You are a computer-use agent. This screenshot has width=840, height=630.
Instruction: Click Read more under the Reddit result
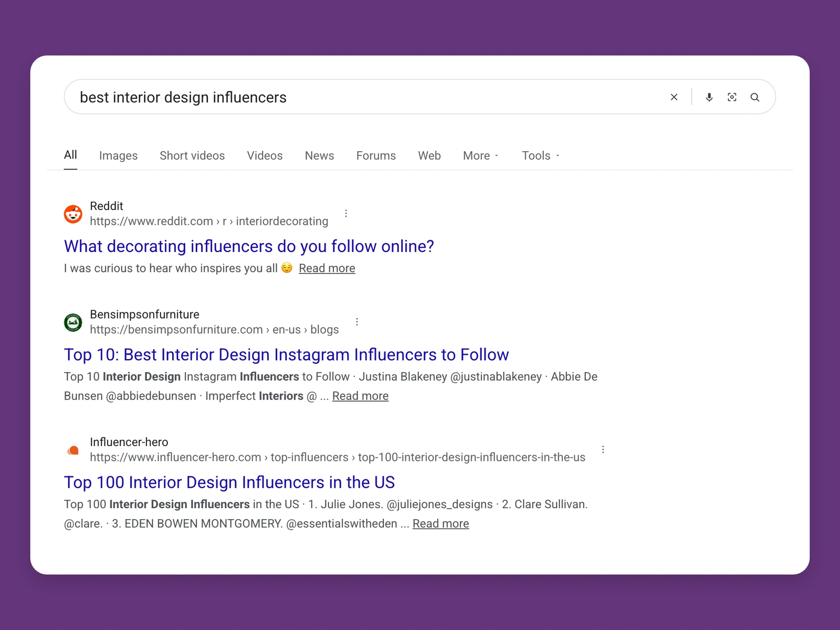[x=327, y=268]
